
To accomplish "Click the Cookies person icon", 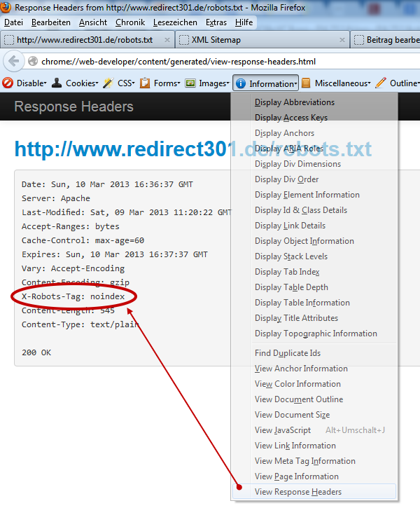I will [57, 83].
